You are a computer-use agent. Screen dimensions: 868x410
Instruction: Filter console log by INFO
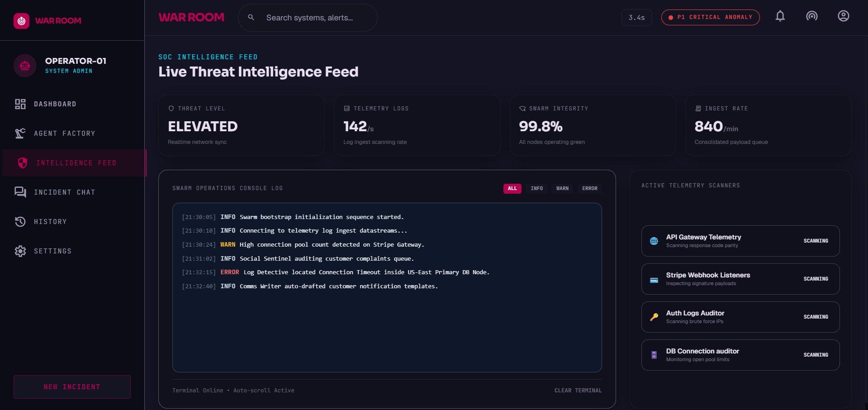click(x=537, y=188)
